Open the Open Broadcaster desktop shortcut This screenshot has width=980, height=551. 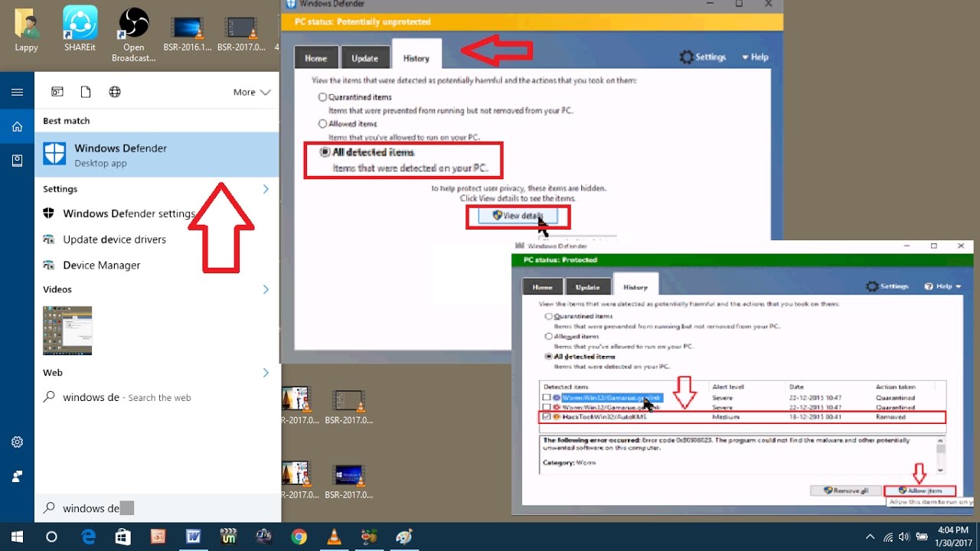(x=133, y=34)
